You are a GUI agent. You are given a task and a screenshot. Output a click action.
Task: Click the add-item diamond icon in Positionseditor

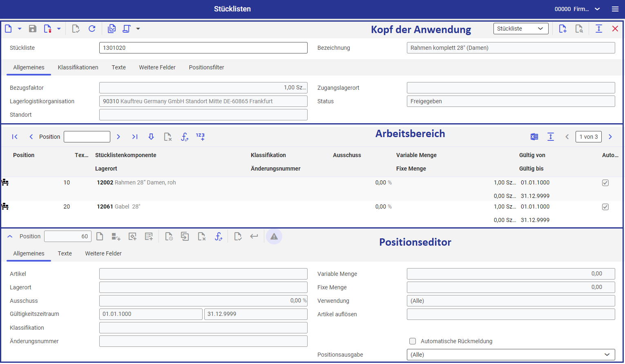132,236
